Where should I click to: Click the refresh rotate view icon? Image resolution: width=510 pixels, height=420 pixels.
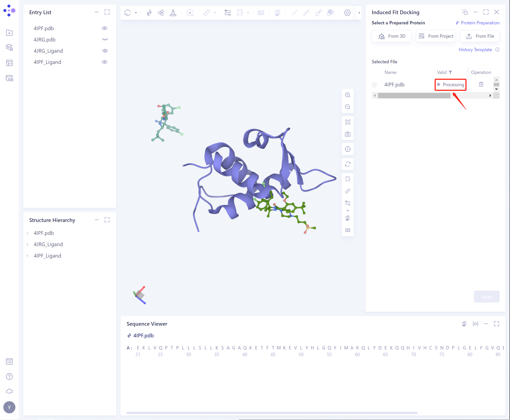point(347,164)
